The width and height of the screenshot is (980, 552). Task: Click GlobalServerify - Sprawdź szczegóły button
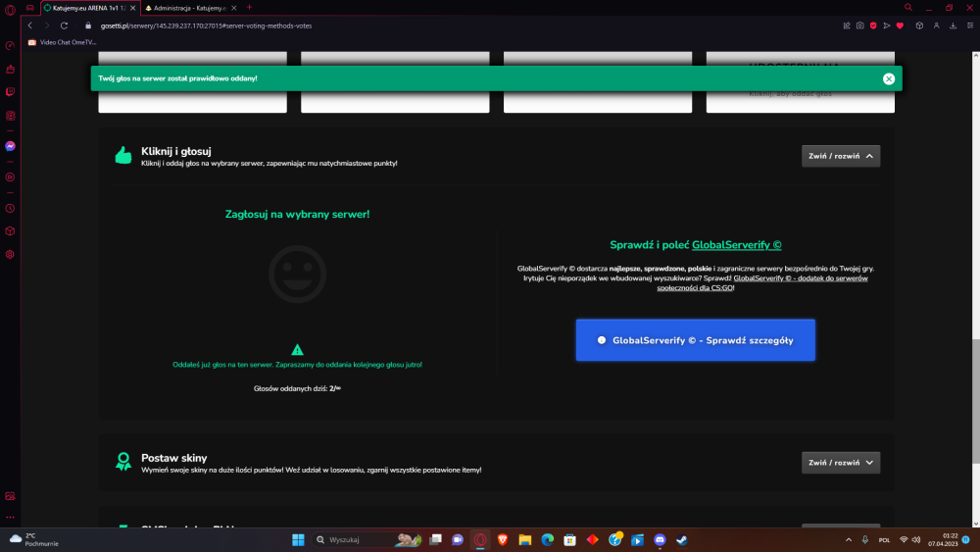(x=695, y=340)
